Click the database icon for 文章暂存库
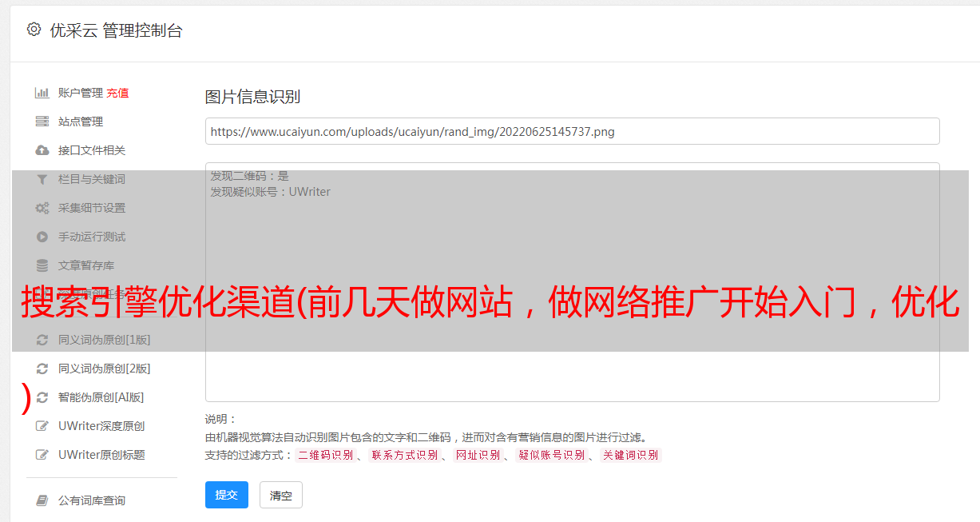This screenshot has height=522, width=980. 42,265
